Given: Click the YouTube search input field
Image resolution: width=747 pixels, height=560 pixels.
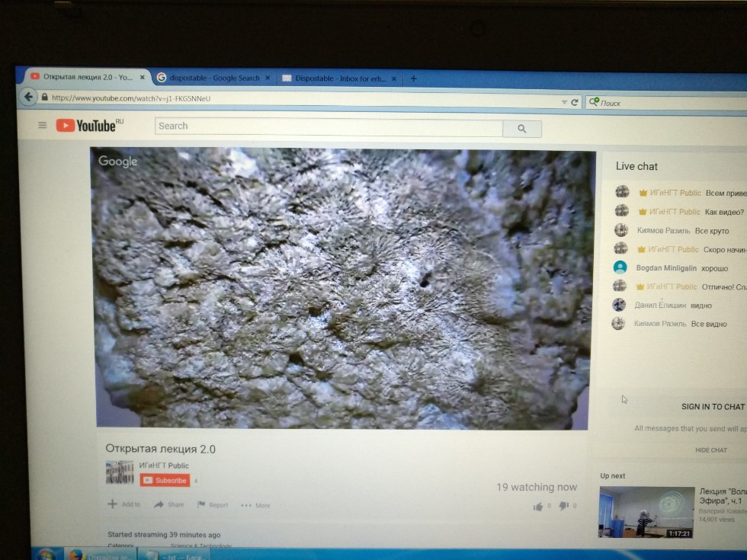Looking at the screenshot, I should pyautogui.click(x=328, y=126).
